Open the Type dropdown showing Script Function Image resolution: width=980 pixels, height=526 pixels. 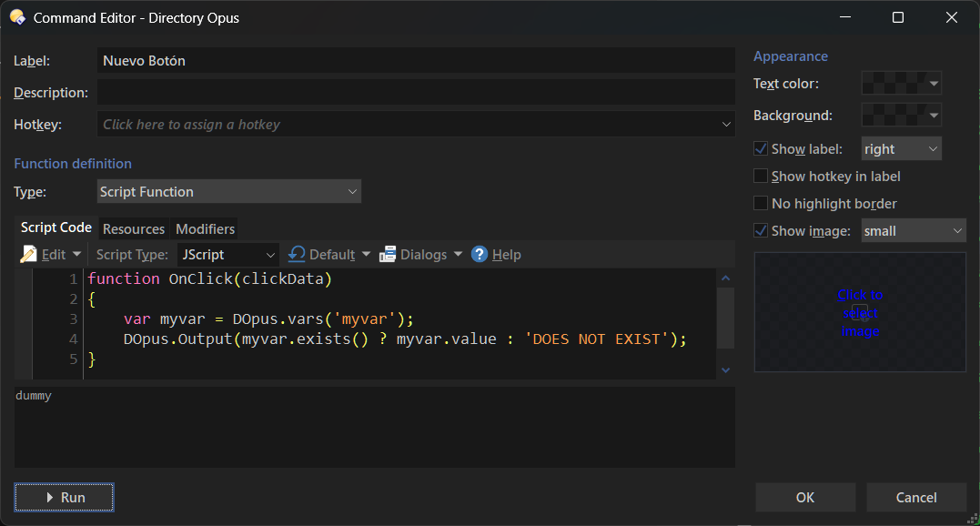[228, 192]
